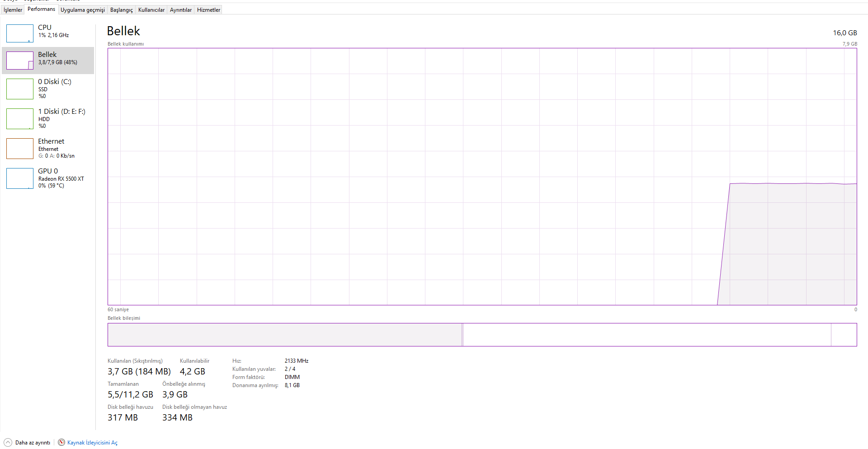Click the 1 Diski (D: E: F:) label
This screenshot has height=449, width=868.
pos(62,112)
